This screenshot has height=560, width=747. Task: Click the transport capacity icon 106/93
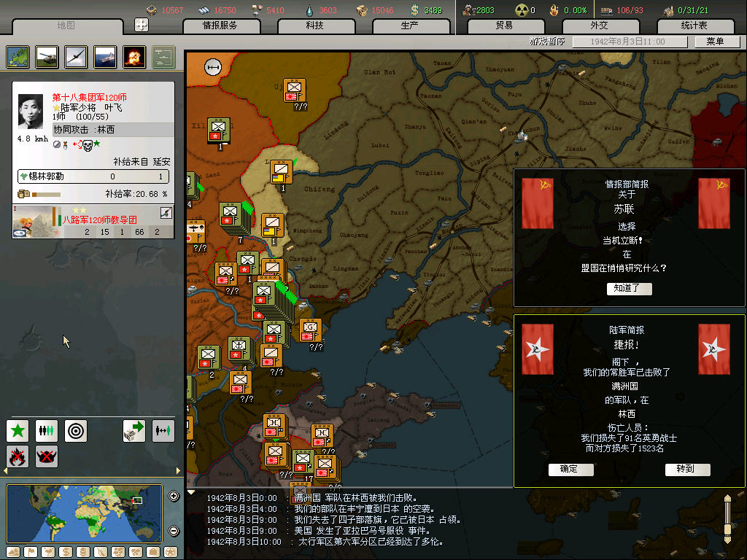(606, 10)
